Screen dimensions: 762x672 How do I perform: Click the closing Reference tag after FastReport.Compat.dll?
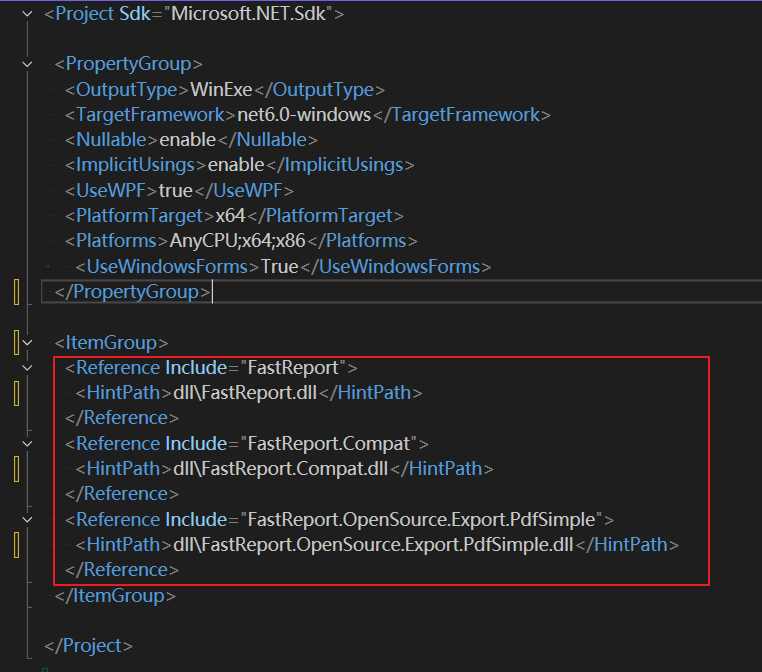122,494
